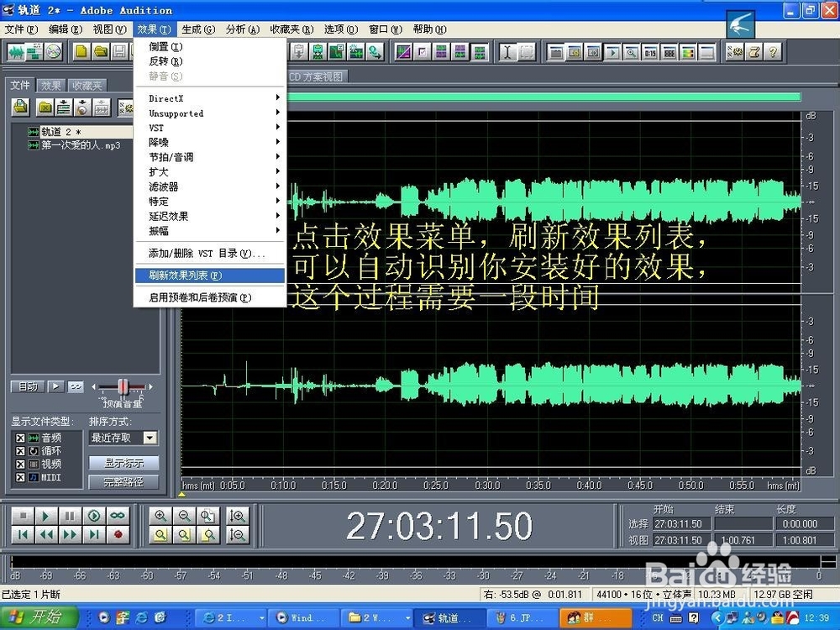The height and width of the screenshot is (630, 840).
Task: Click the Save floppy disk toolbar icon
Action: point(119,52)
